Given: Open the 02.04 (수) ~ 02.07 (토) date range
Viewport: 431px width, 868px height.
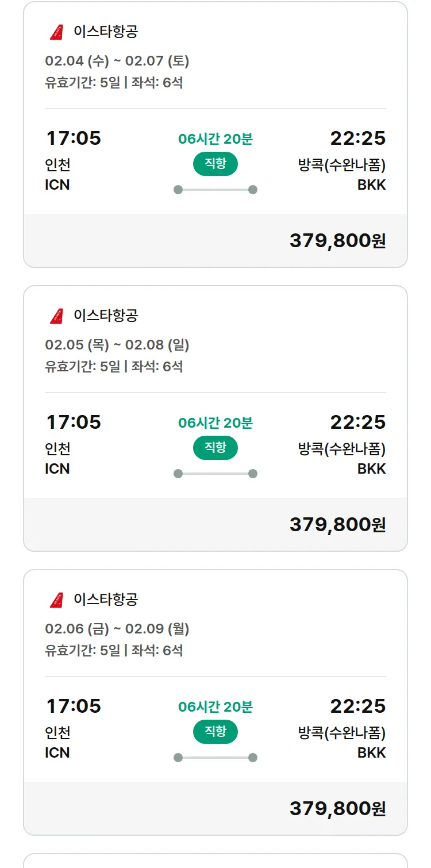Looking at the screenshot, I should (x=117, y=61).
